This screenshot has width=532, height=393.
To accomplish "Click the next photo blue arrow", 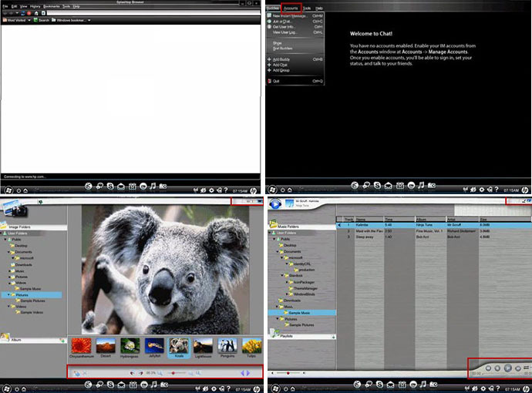I will 248,373.
